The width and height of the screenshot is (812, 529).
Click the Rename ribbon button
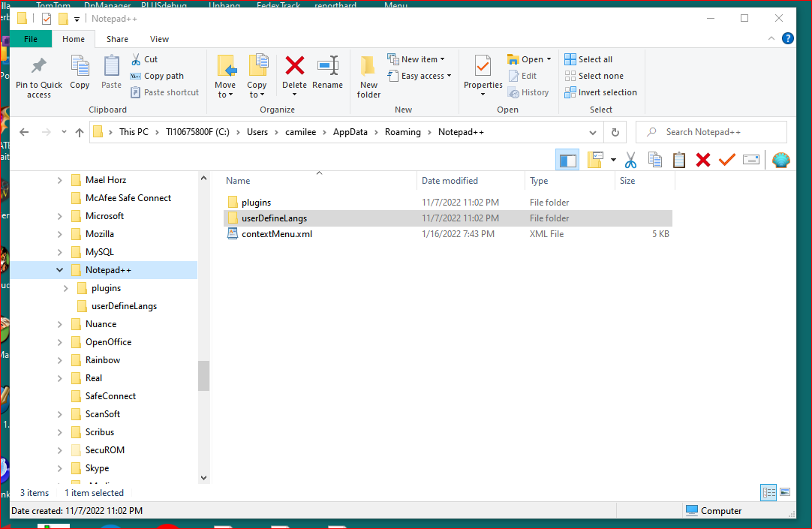point(328,73)
